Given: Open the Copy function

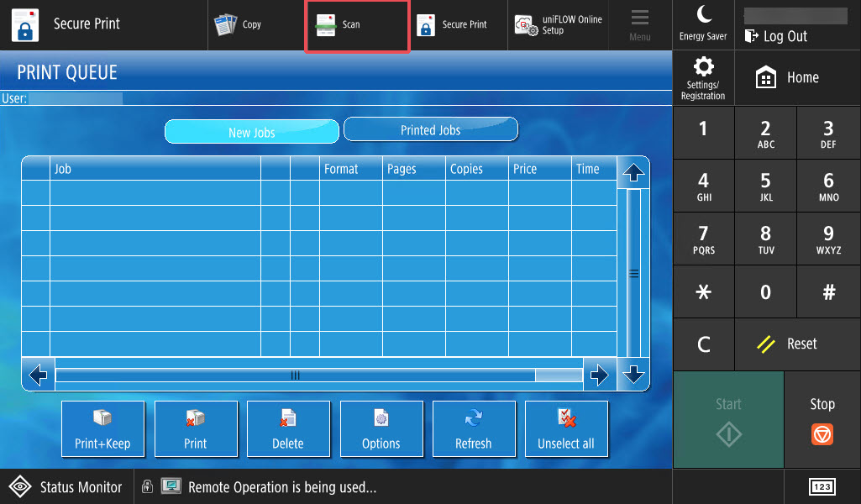Looking at the screenshot, I should [x=256, y=24].
